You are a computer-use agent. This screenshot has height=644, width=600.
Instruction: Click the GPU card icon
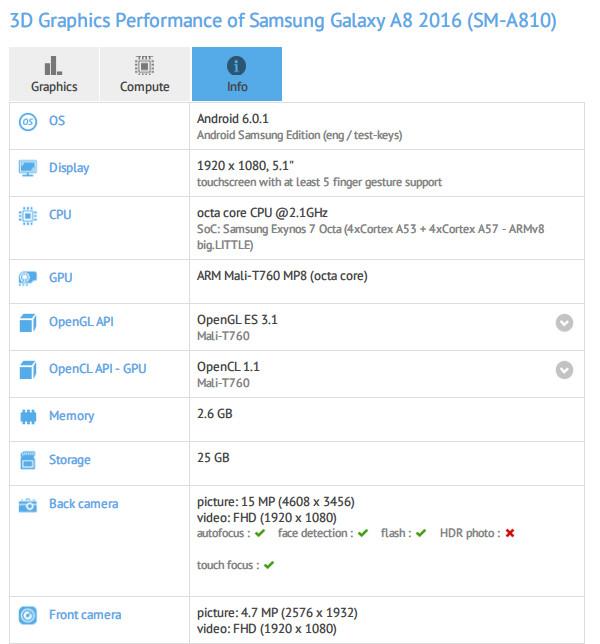[28, 278]
